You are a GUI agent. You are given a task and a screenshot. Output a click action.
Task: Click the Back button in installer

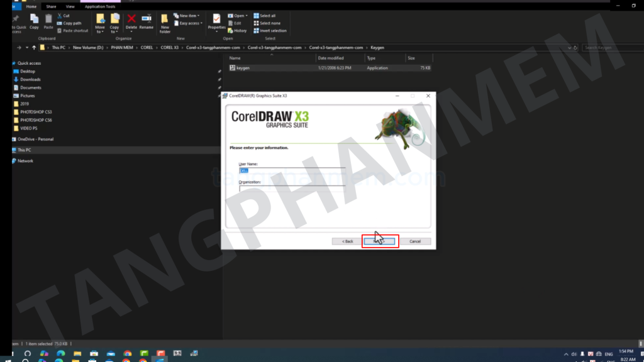point(347,241)
